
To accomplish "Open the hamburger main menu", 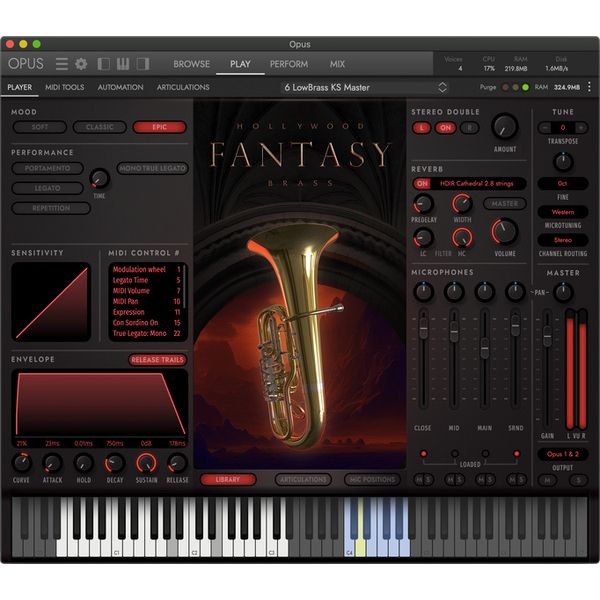I will click(62, 64).
